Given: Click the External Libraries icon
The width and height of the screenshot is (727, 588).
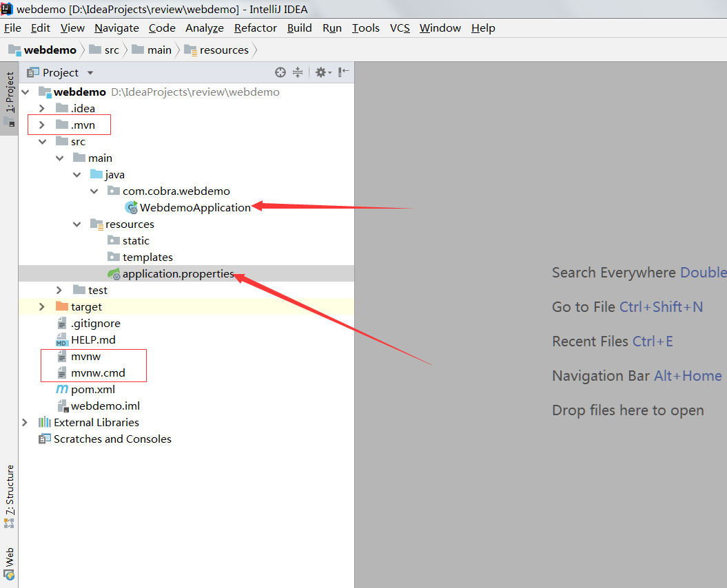Looking at the screenshot, I should click(x=45, y=422).
